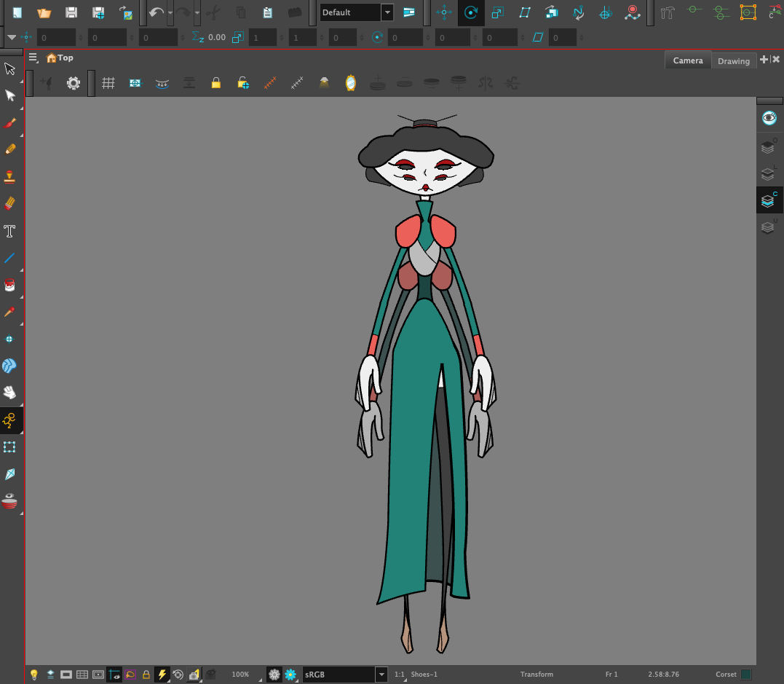Open the Undo history dropdown arrow
Screen dimensions: 784x684
click(x=170, y=12)
